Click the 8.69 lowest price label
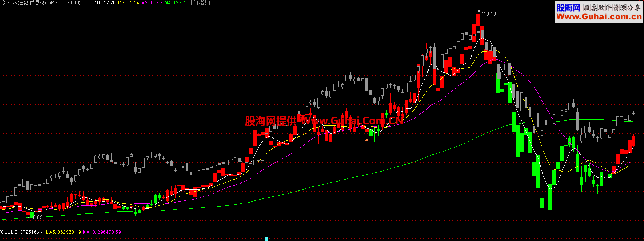This screenshot has height=241, width=644. click(x=37, y=217)
